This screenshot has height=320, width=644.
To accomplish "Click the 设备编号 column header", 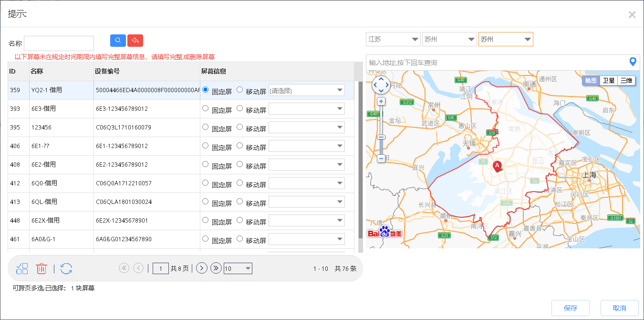I will (x=146, y=71).
